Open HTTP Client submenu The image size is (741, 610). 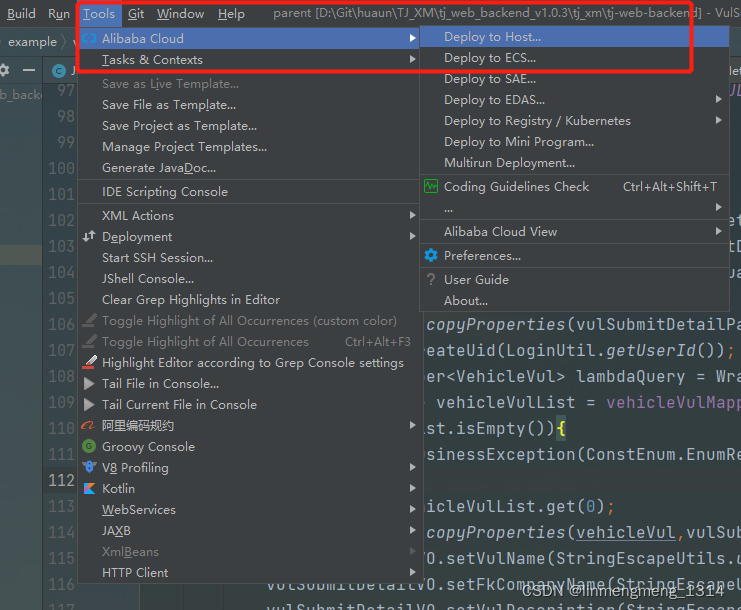249,573
